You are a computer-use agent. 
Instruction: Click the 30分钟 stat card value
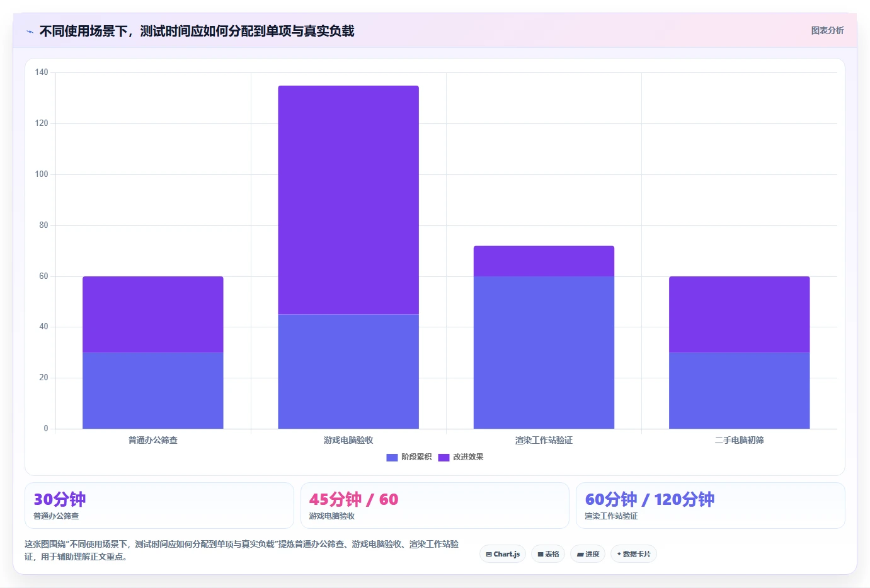pyautogui.click(x=60, y=499)
